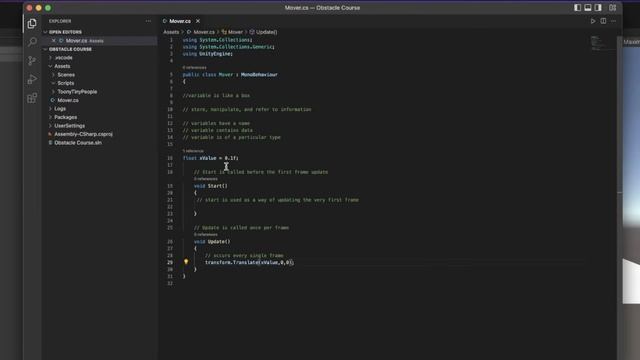Close Mover.cs in the Open Editors list
This screenshot has height=360, width=640.
[x=53, y=41]
